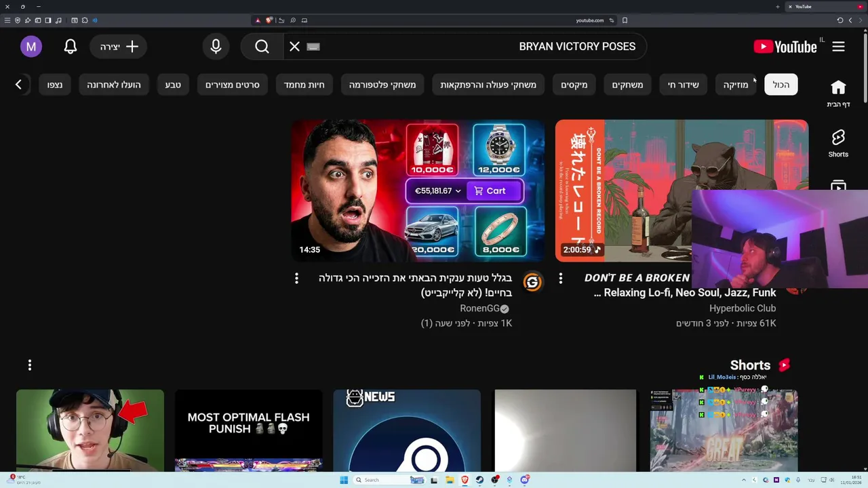
Task: Click the Brave Rewards triangle icon
Action: (x=258, y=20)
